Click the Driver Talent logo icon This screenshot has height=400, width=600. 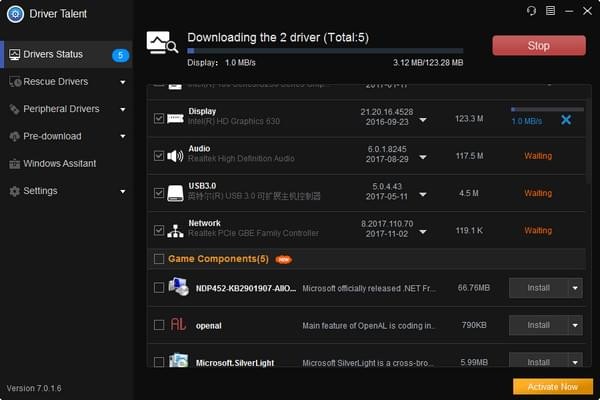(x=15, y=14)
